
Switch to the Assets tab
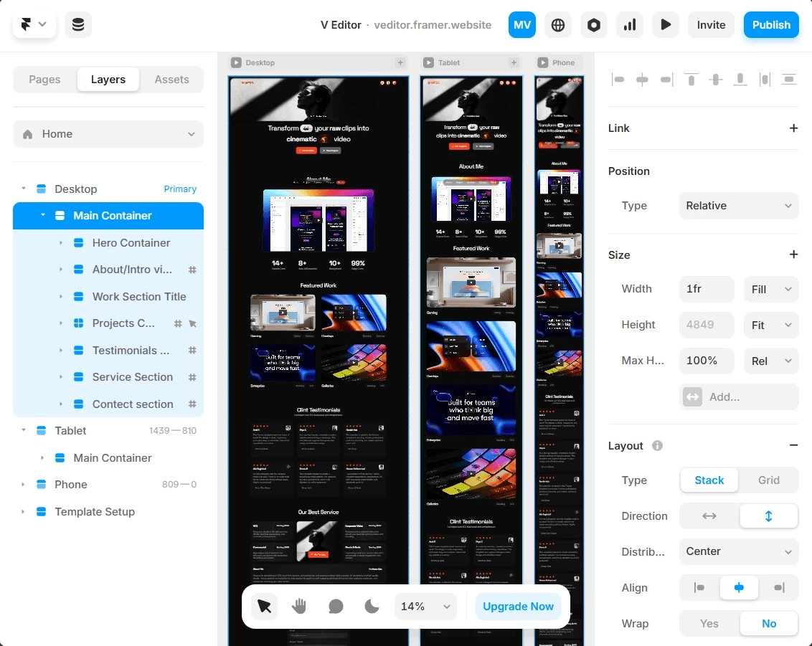[171, 79]
